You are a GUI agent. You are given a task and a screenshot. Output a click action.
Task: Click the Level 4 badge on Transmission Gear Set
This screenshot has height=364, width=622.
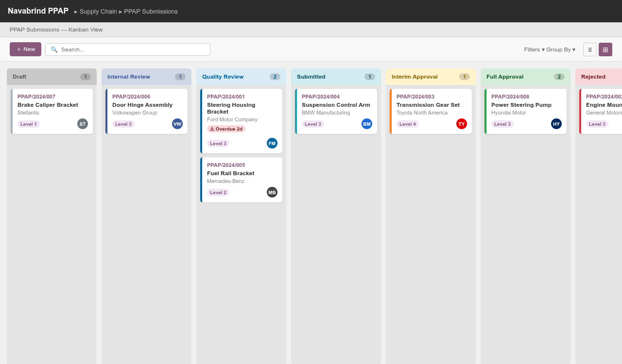coord(407,124)
